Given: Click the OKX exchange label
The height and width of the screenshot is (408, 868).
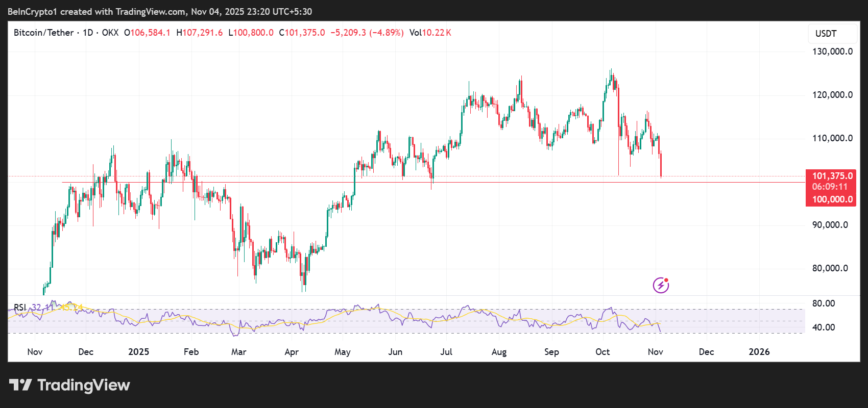Looking at the screenshot, I should coord(110,33).
